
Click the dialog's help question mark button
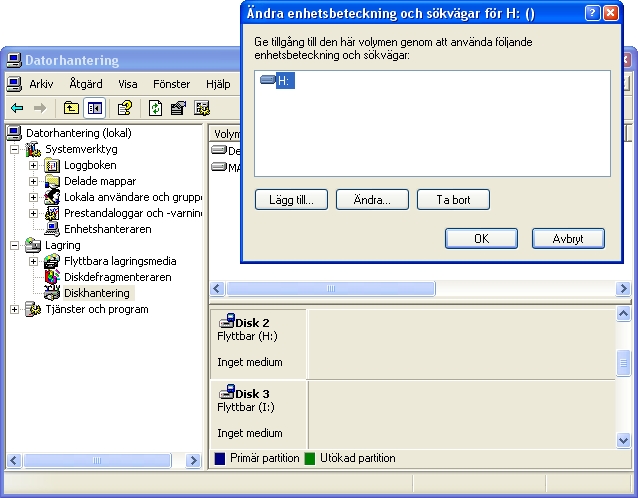(592, 13)
